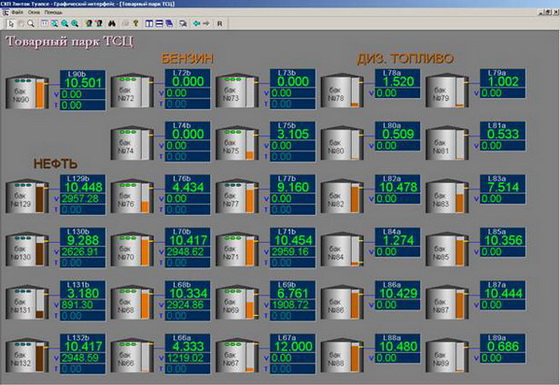Click volume value 2957.28 for tank 129

pos(80,199)
